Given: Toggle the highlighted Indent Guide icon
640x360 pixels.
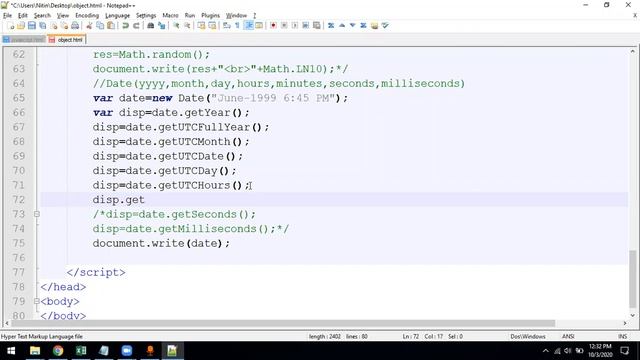Looking at the screenshot, I should (x=249, y=26).
